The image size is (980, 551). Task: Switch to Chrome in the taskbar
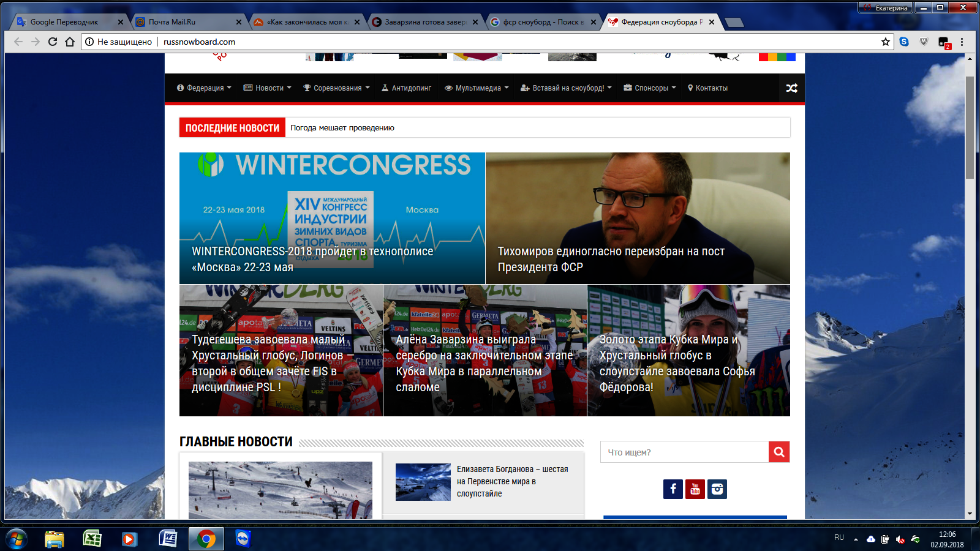click(206, 539)
